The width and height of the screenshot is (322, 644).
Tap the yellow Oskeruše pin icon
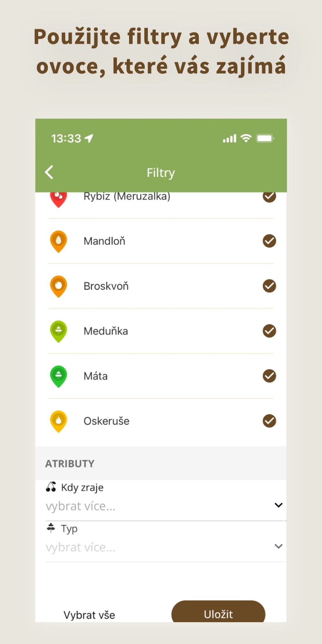[58, 421]
